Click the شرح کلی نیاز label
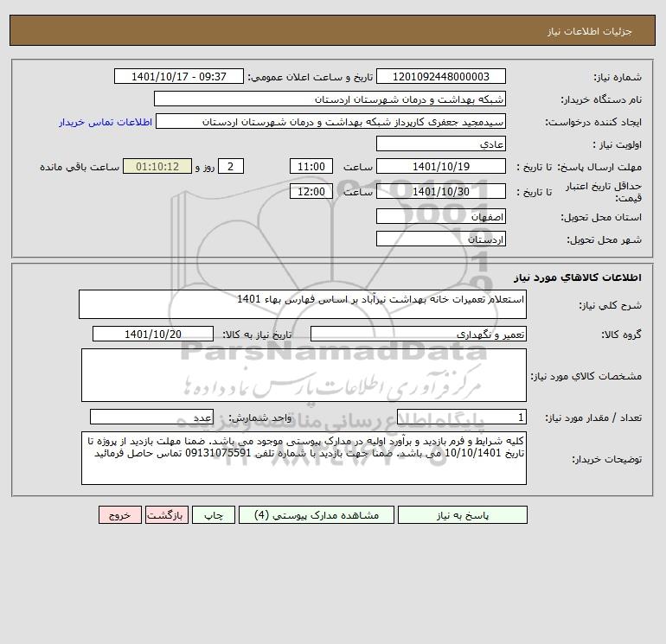The height and width of the screenshot is (644, 666). tap(611, 305)
